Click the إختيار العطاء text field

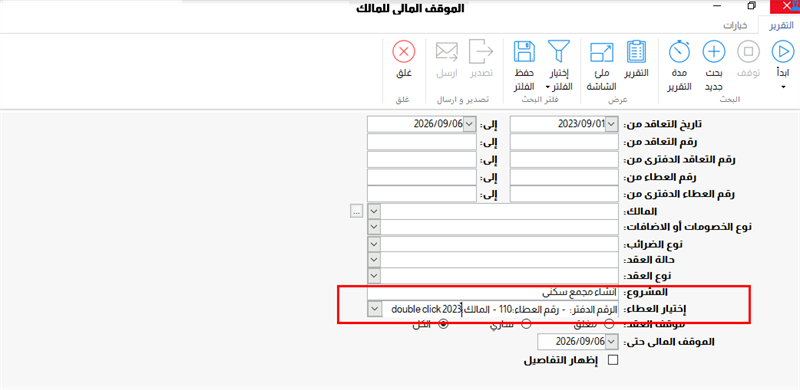tap(500, 309)
